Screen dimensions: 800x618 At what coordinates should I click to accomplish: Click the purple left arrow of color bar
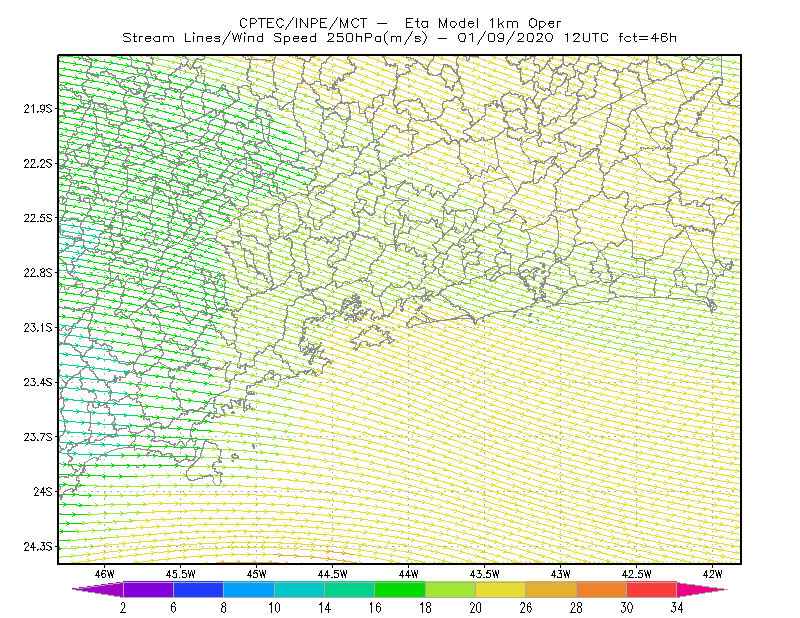coord(98,589)
